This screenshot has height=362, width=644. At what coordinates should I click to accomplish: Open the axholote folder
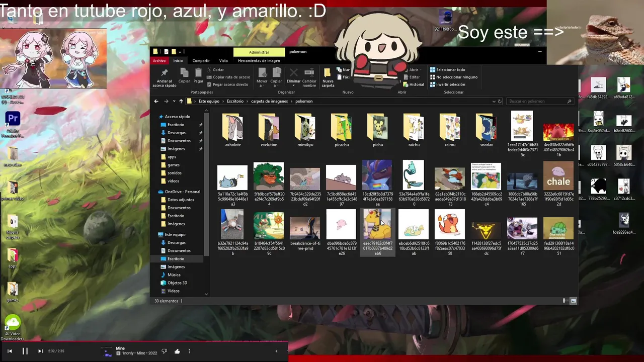[x=233, y=130]
